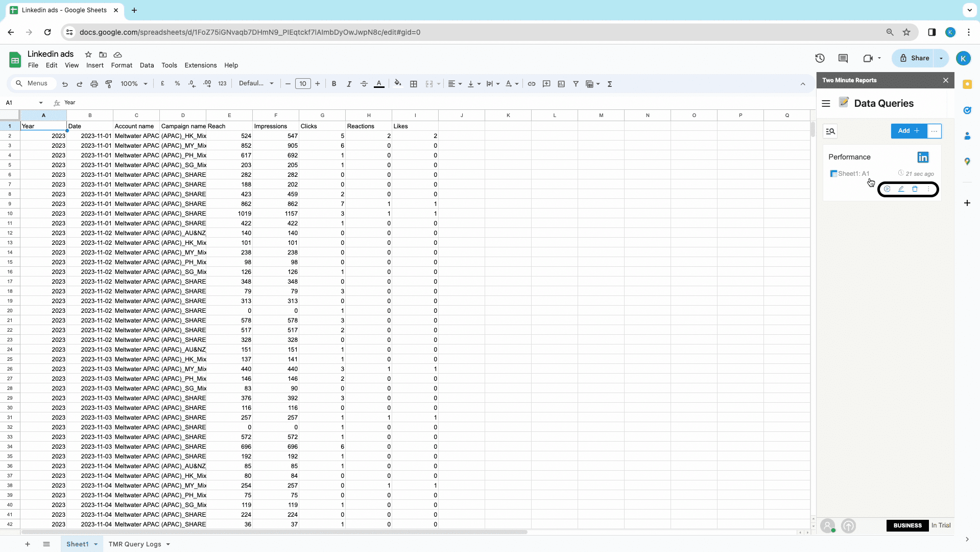Viewport: 980px width, 552px height.
Task: Open the Format menu
Action: [122, 65]
